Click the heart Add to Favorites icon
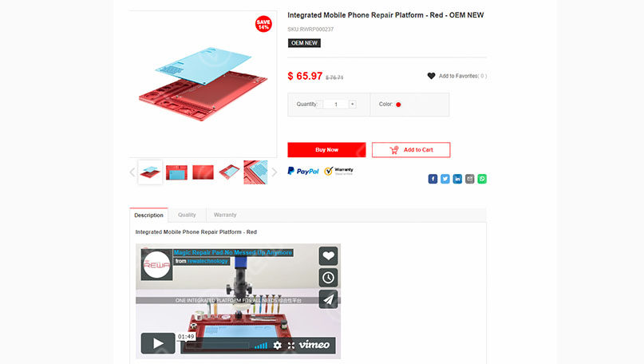Viewport: 644px width, 364px height. coord(431,76)
